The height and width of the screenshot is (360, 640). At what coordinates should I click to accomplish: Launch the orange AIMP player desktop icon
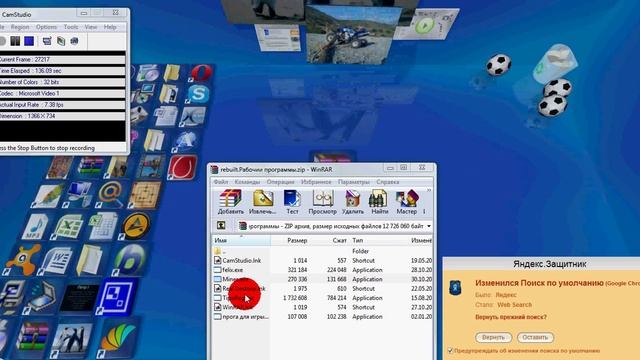(136, 226)
